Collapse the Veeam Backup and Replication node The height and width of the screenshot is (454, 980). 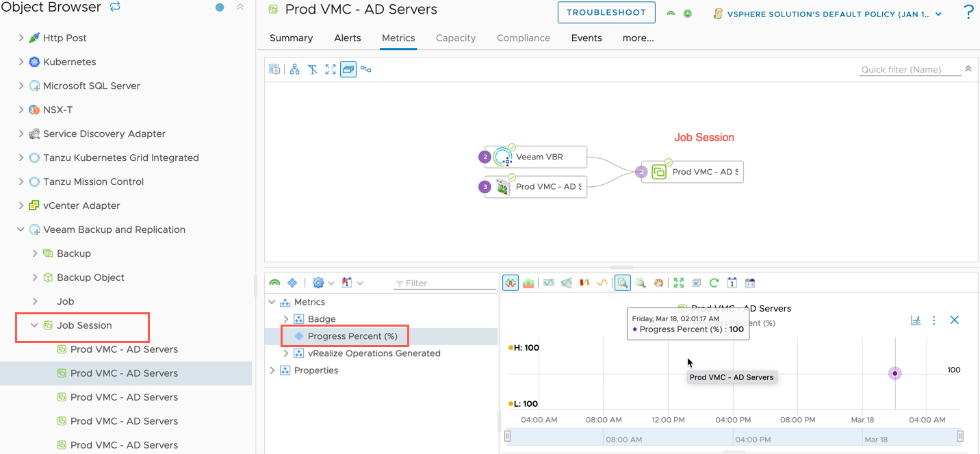21,229
